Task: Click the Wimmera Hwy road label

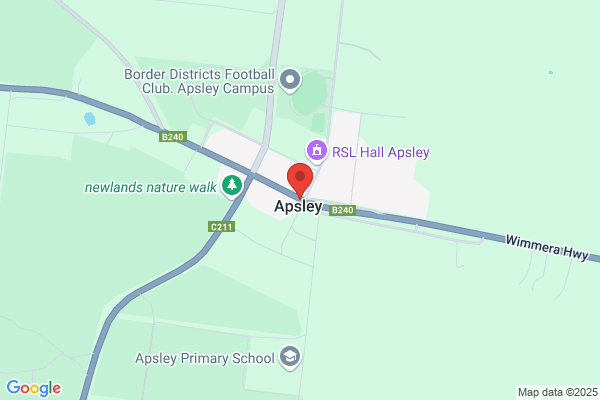Action: [547, 248]
